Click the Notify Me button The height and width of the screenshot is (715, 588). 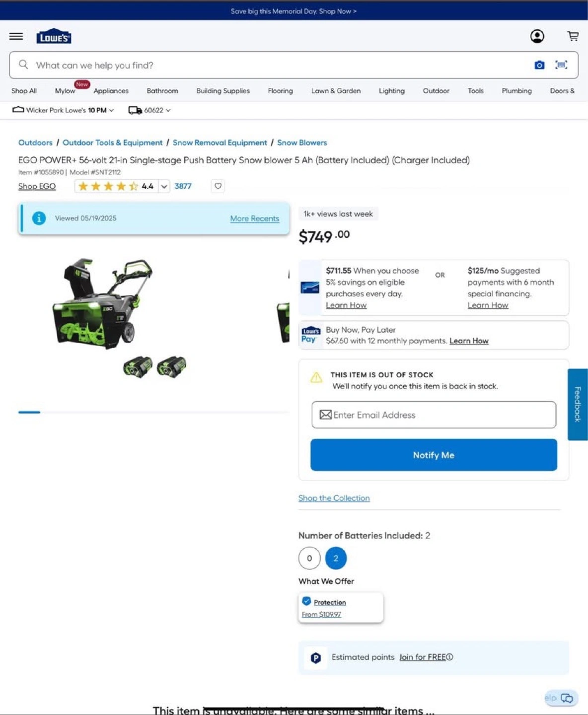[x=434, y=455]
